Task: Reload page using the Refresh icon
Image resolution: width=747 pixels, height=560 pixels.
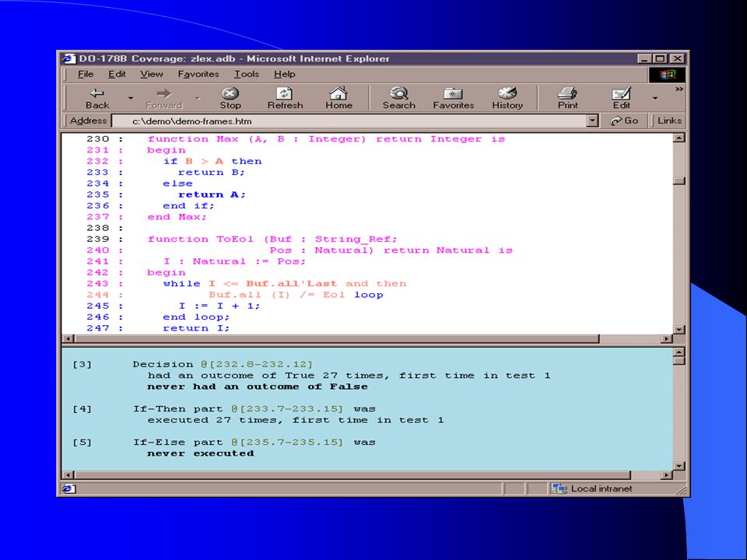Action: pos(285,98)
